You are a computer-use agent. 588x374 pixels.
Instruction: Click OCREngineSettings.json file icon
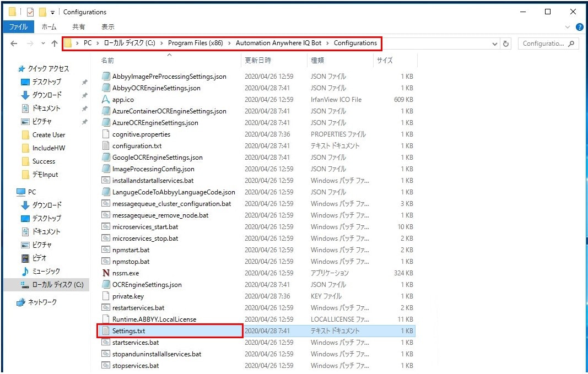106,285
